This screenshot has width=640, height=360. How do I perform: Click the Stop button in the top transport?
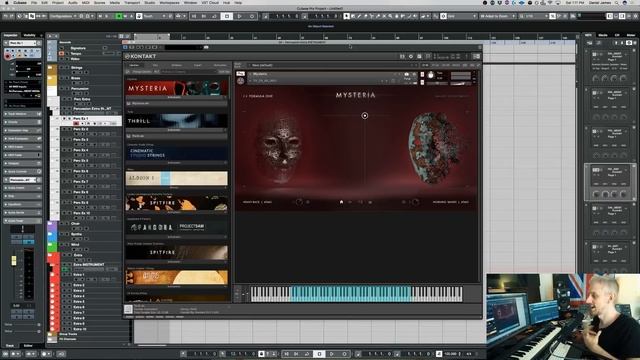[x=227, y=16]
